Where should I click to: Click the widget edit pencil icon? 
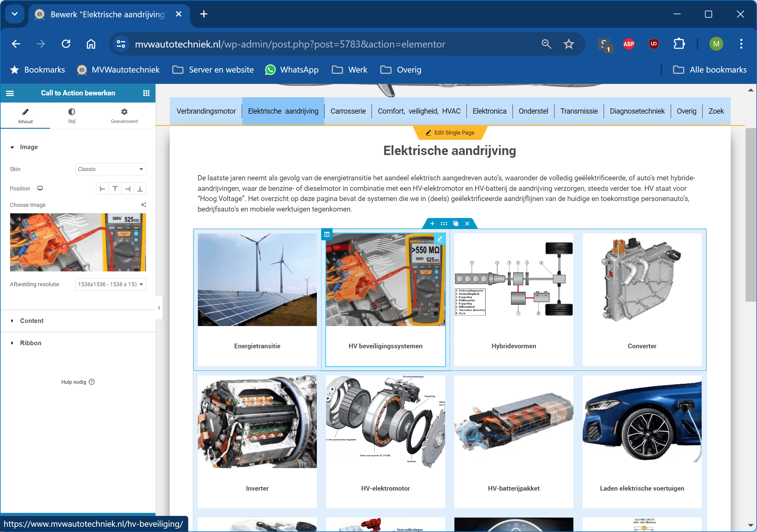click(x=440, y=239)
